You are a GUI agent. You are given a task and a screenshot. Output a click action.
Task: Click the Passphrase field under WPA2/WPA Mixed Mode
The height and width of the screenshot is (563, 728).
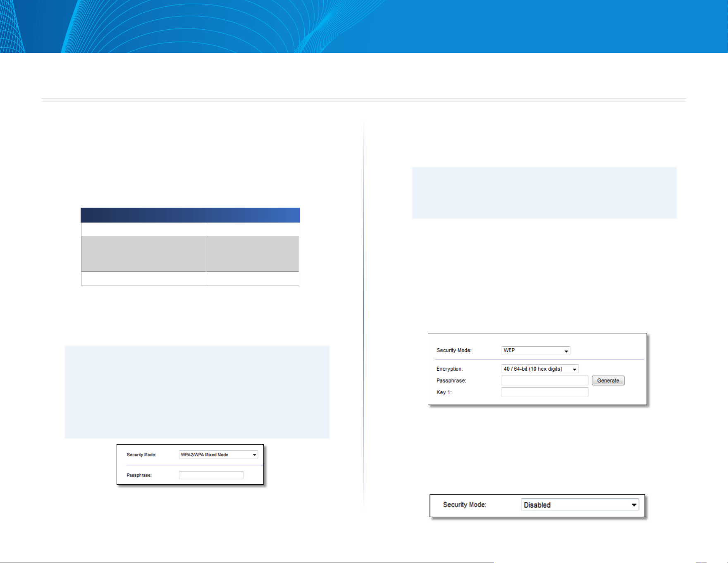coord(211,475)
